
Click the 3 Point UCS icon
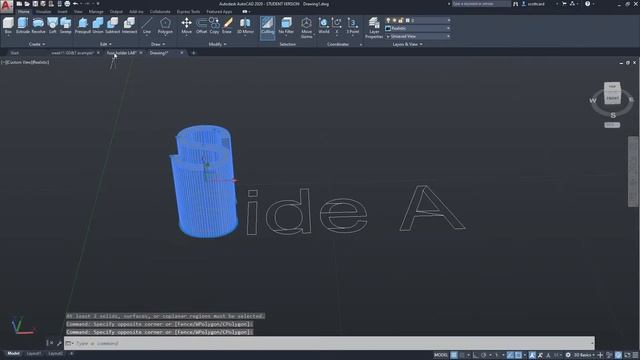(353, 25)
